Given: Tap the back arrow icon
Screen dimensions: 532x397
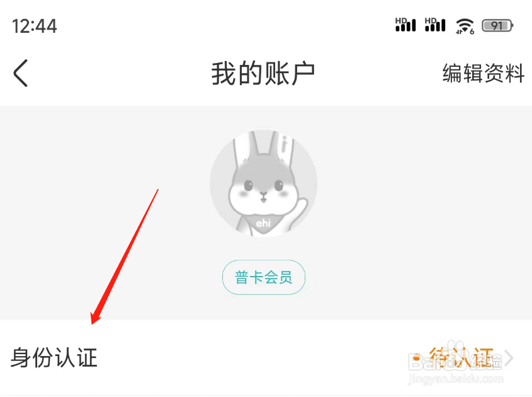Looking at the screenshot, I should [x=20, y=73].
